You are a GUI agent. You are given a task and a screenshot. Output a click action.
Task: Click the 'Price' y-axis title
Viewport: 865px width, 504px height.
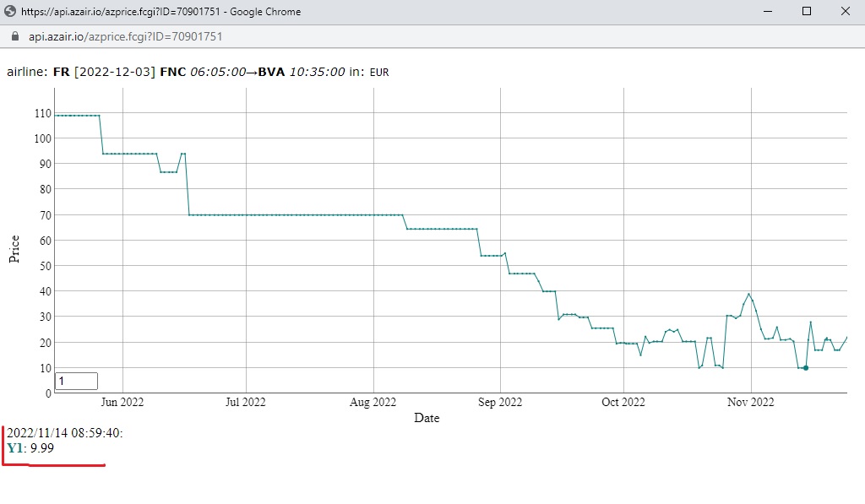(x=14, y=249)
